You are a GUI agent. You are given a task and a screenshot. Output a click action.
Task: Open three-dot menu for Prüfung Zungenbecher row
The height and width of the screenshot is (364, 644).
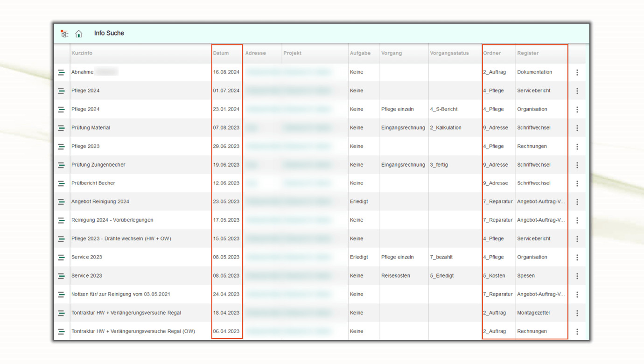tap(577, 165)
